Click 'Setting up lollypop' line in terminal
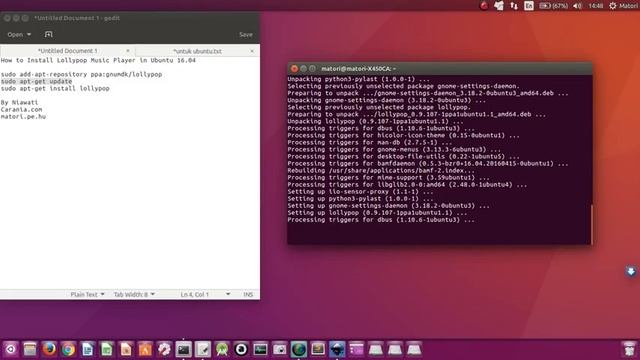 pos(377,213)
